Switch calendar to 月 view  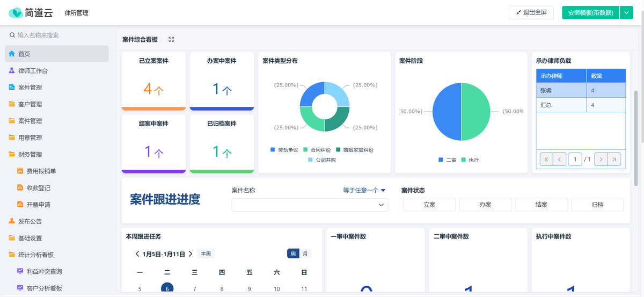[x=305, y=253]
